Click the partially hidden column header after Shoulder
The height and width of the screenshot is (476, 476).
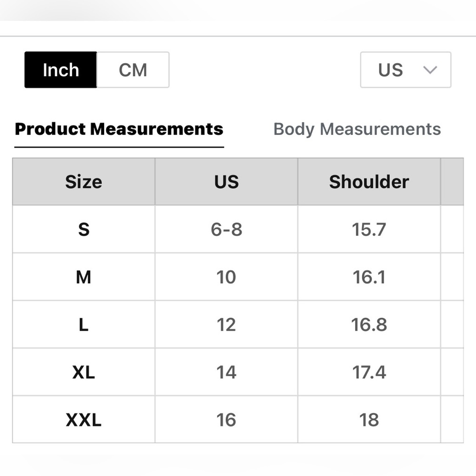(452, 181)
